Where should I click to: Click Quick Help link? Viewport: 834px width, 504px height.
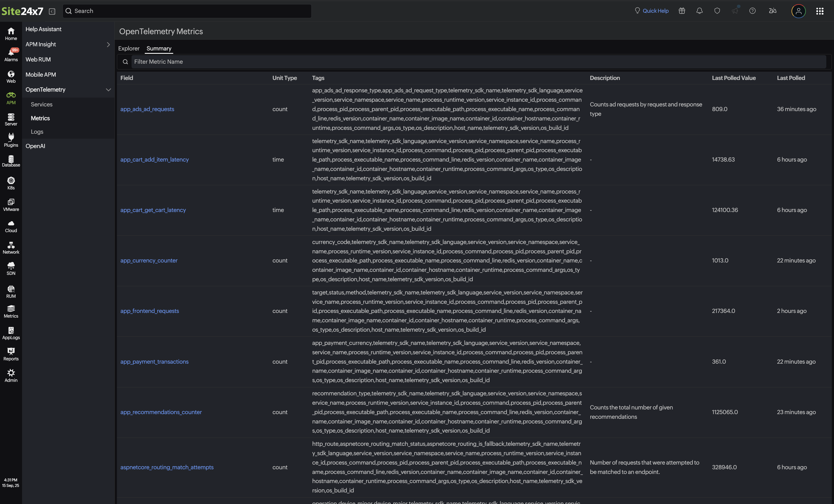(x=655, y=11)
